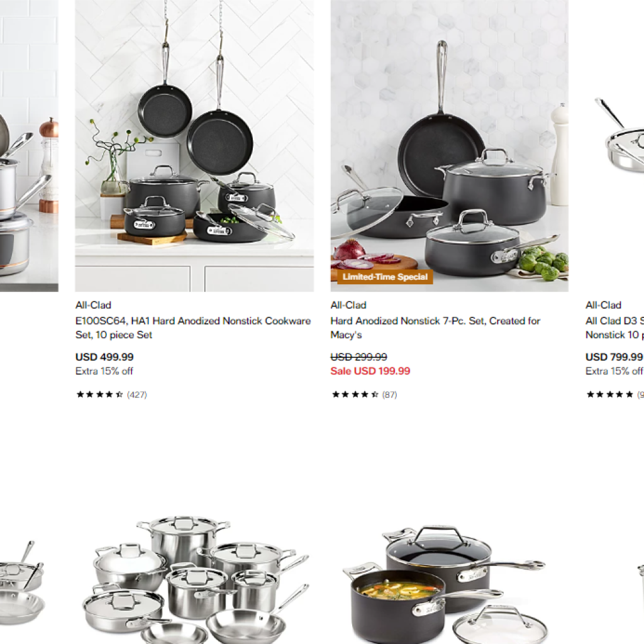Click the USD 799.99 price of D3 set
The width and height of the screenshot is (644, 644).
click(x=614, y=357)
